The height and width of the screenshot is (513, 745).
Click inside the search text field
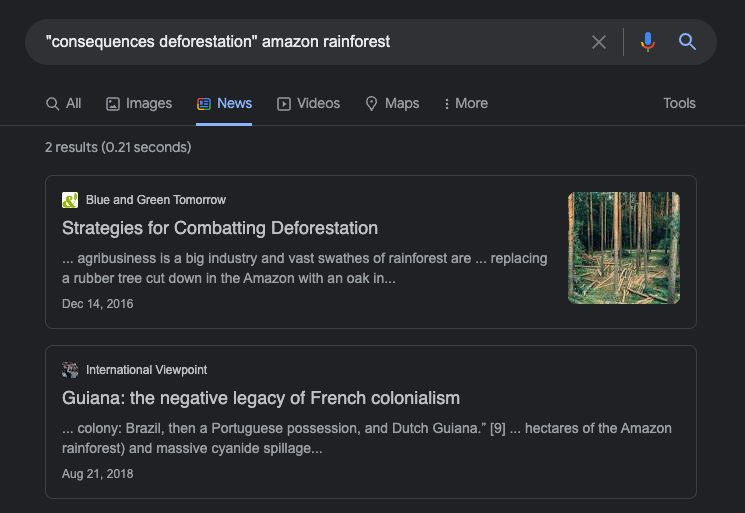(x=300, y=42)
